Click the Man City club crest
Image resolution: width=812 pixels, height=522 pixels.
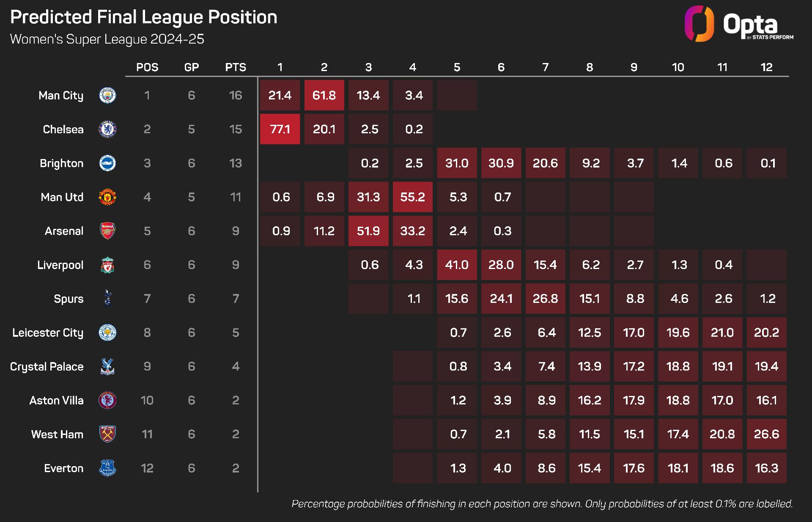[107, 95]
